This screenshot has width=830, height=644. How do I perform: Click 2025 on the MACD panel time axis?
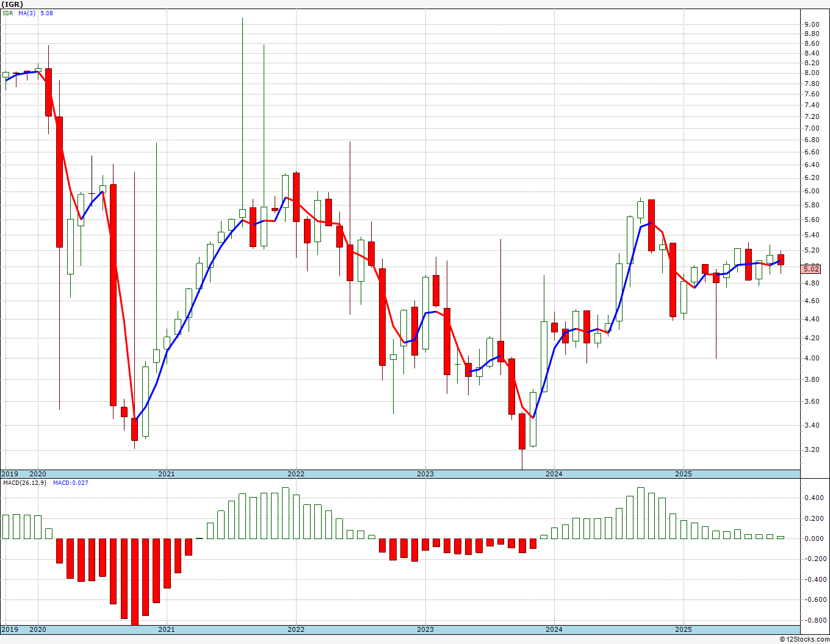(x=684, y=629)
